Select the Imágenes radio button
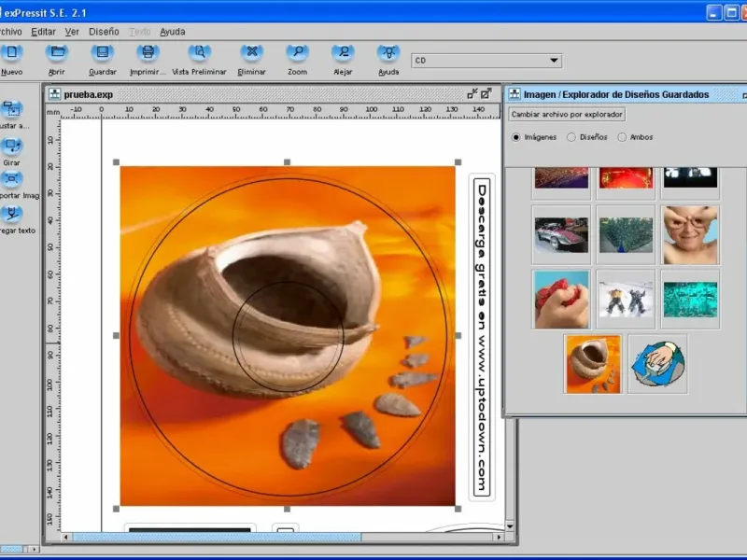Image resolution: width=747 pixels, height=560 pixels. [x=515, y=137]
